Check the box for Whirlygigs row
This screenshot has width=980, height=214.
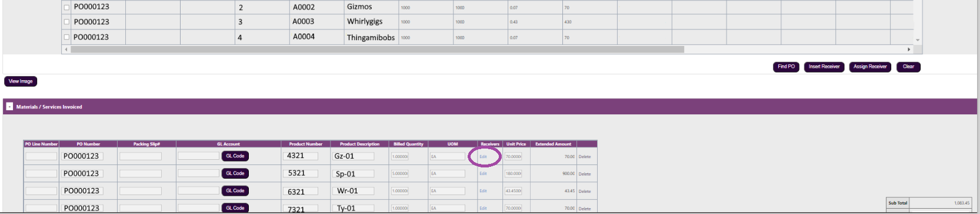66,22
